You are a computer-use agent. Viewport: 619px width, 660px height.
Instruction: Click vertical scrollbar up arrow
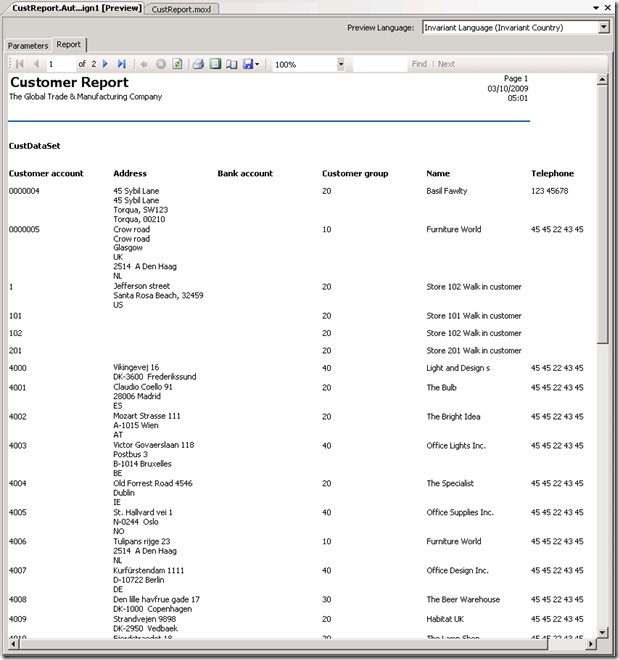pos(602,80)
